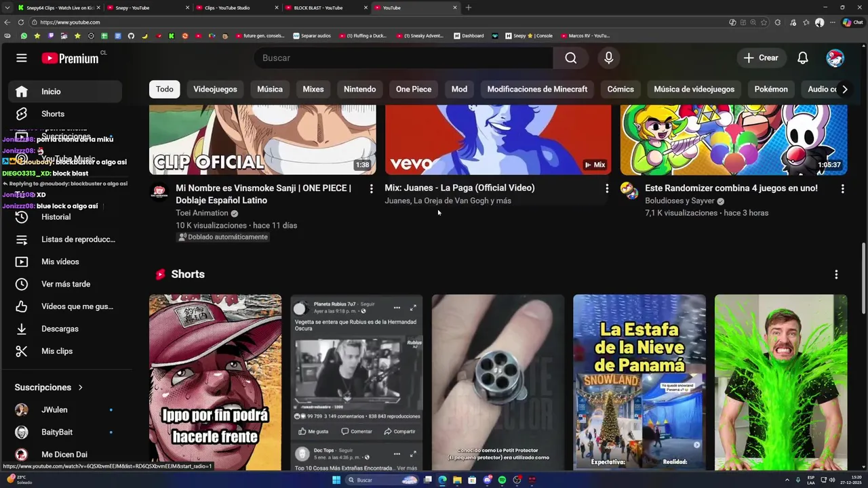Open the account avatar menu
This screenshot has height=488, width=868.
pos(835,58)
